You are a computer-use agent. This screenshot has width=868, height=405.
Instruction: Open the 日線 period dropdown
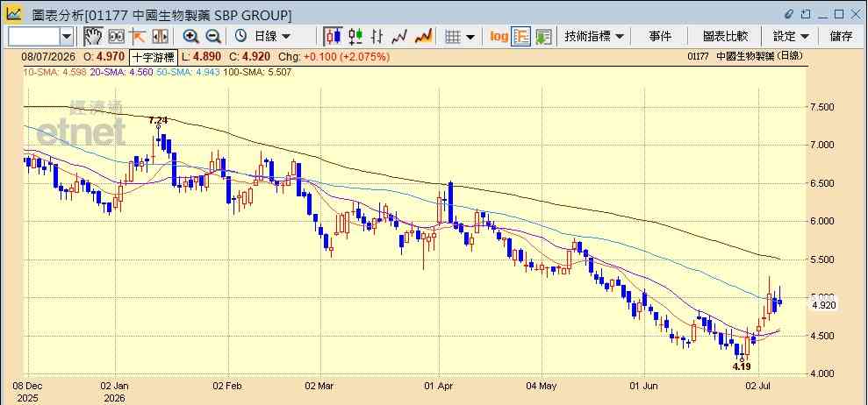[x=263, y=37]
